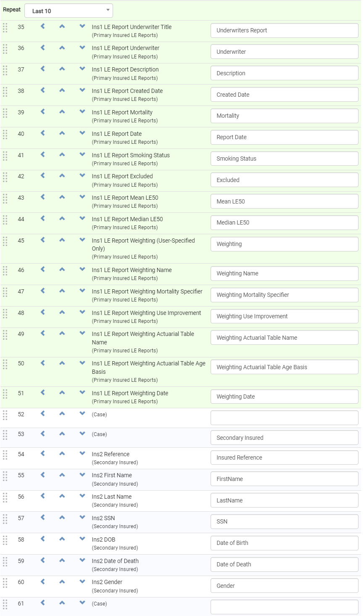Viewport: 364px width, 616px height.
Task: Click the Smoking Status input field
Action: coord(284,159)
